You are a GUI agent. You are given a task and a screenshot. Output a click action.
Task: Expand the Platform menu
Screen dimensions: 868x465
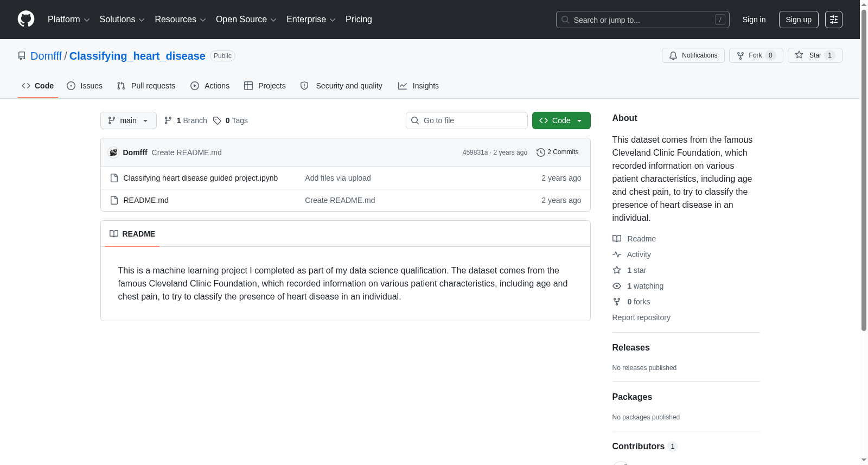click(68, 20)
